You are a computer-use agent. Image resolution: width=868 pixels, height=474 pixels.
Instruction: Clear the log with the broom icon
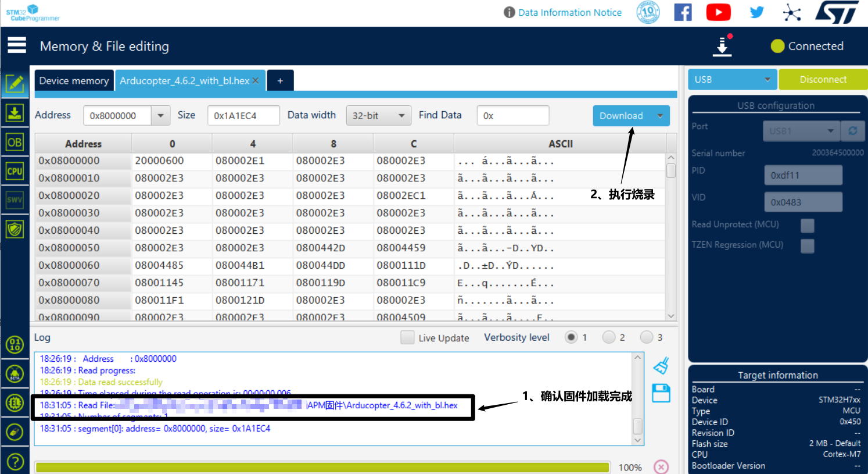tap(661, 366)
